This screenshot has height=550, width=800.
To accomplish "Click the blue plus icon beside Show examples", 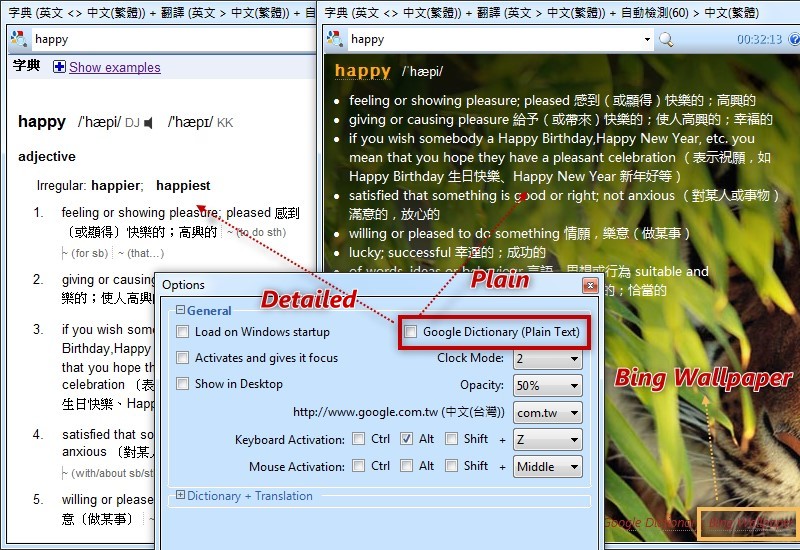I will (x=59, y=67).
